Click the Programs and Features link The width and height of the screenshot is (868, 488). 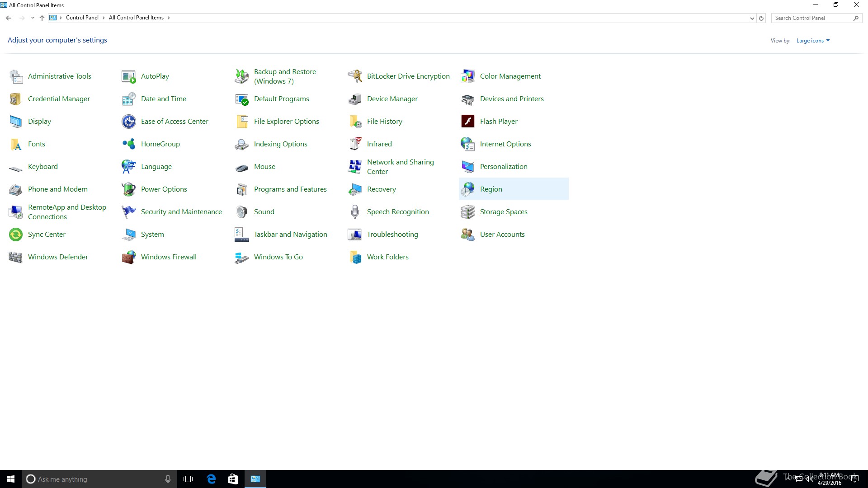point(290,189)
